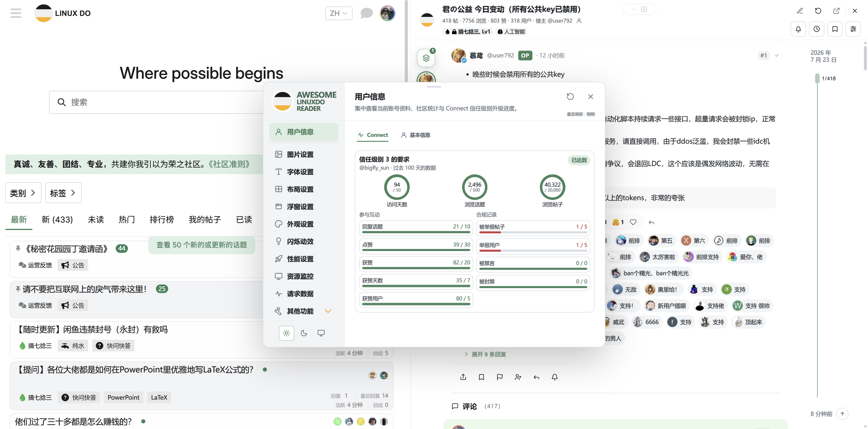The image size is (868, 429).
Task: Like the post with the heart icon
Action: pyautogui.click(x=633, y=222)
